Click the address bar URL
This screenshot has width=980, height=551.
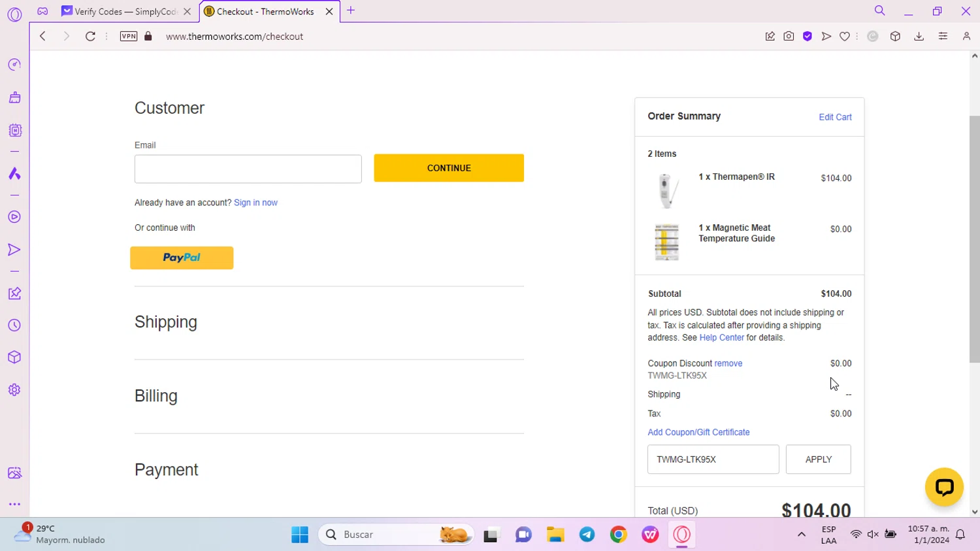click(235, 37)
